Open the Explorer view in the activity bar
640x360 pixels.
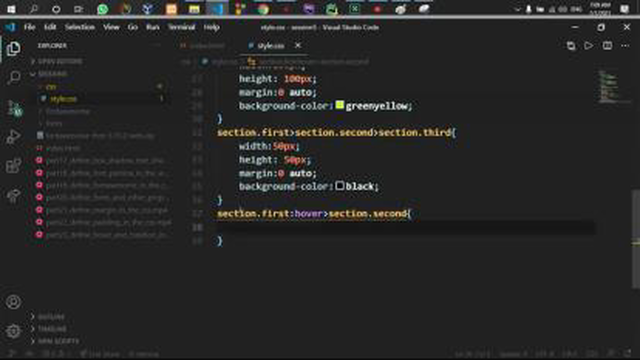[13, 49]
